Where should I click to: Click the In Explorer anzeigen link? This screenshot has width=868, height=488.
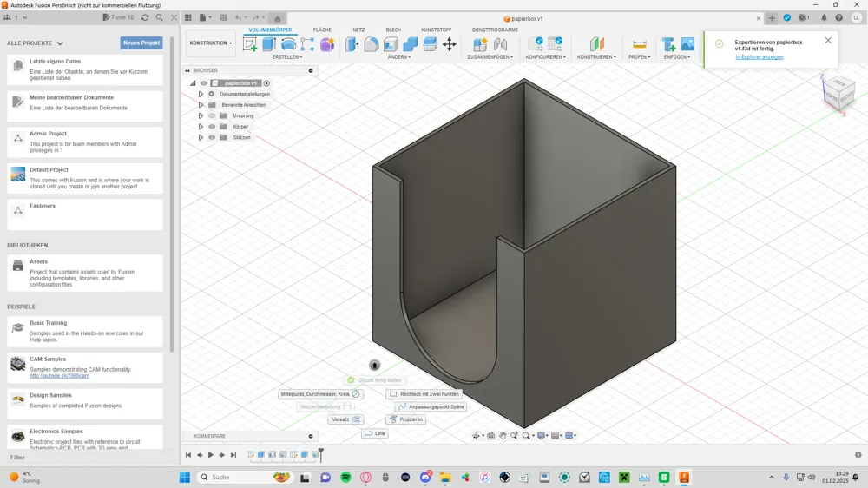click(759, 57)
